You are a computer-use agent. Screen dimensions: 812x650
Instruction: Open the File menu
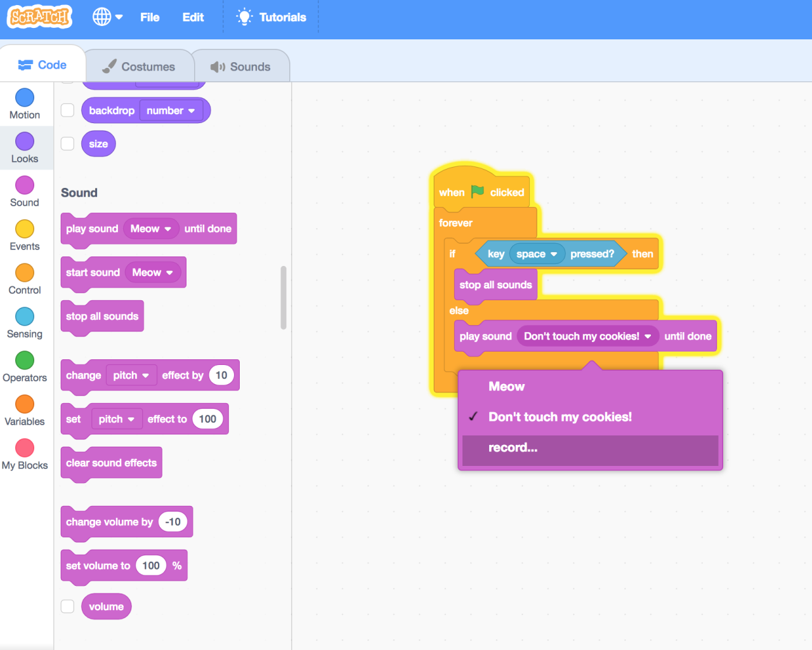(x=150, y=17)
